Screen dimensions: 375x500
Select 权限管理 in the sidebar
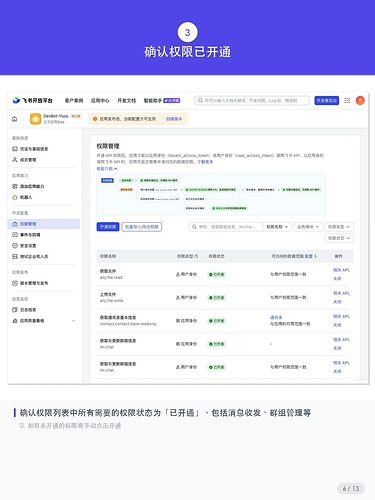44,224
